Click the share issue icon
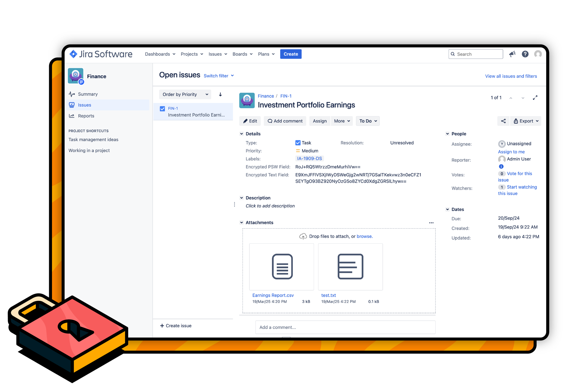The height and width of the screenshot is (392, 588). 503,121
